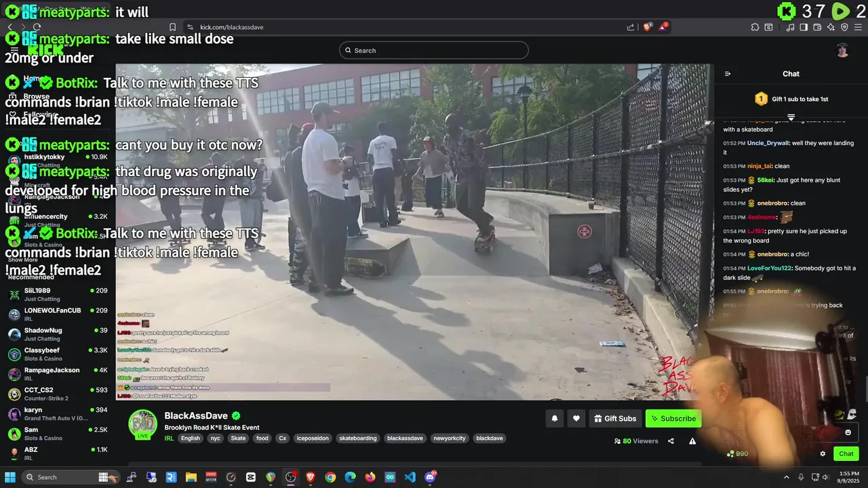This screenshot has width=868, height=488.
Task: Click the Brave playlist music note icon
Action: (x=790, y=27)
